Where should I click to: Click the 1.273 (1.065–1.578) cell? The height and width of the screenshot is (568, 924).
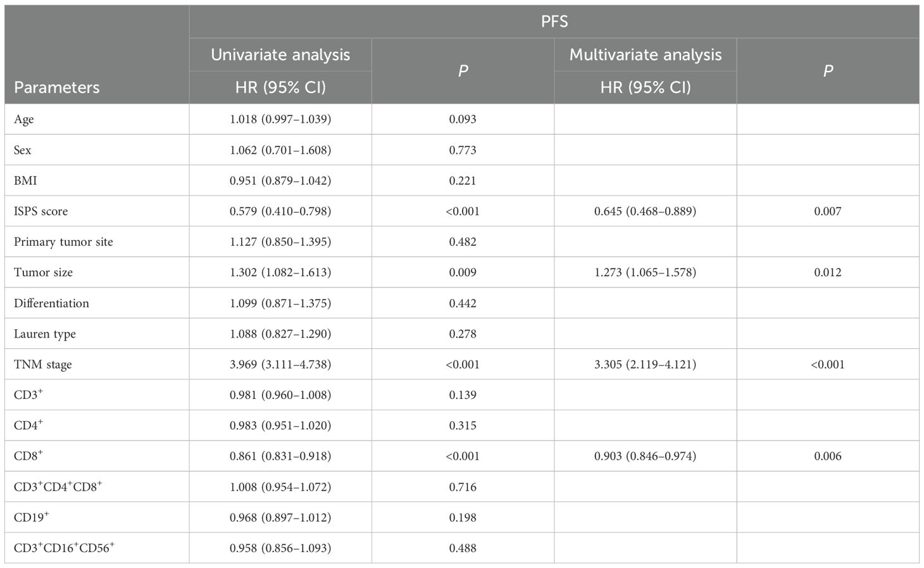point(645,272)
